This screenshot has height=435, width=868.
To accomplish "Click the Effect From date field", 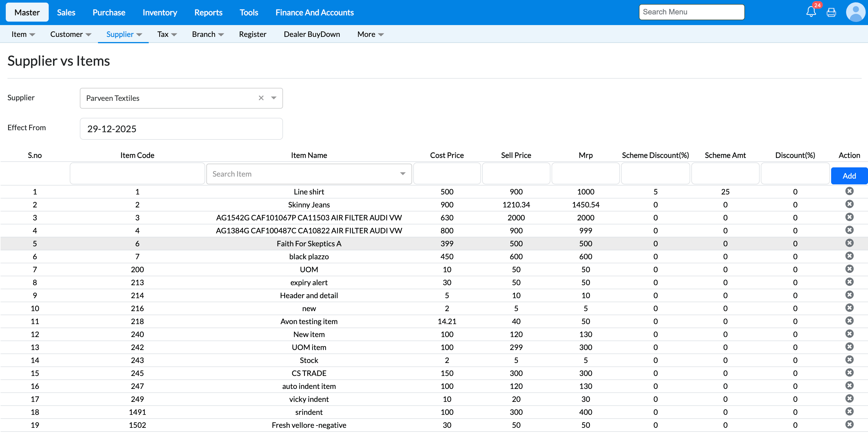I will coord(181,129).
